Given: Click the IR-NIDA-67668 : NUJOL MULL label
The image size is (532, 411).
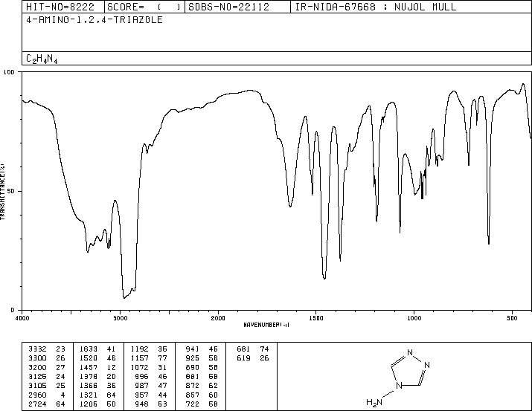Looking at the screenshot, I should pos(376,7).
